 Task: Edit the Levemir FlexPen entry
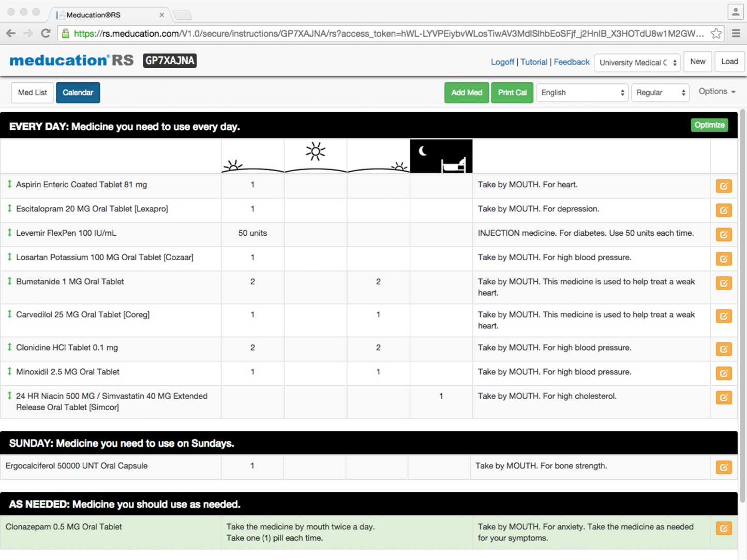[724, 235]
